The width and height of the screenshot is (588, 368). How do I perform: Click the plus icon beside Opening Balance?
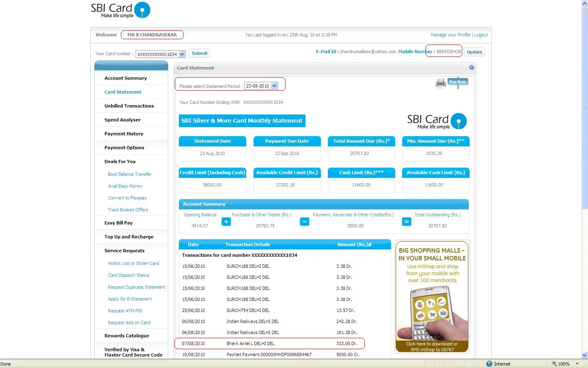pos(226,222)
